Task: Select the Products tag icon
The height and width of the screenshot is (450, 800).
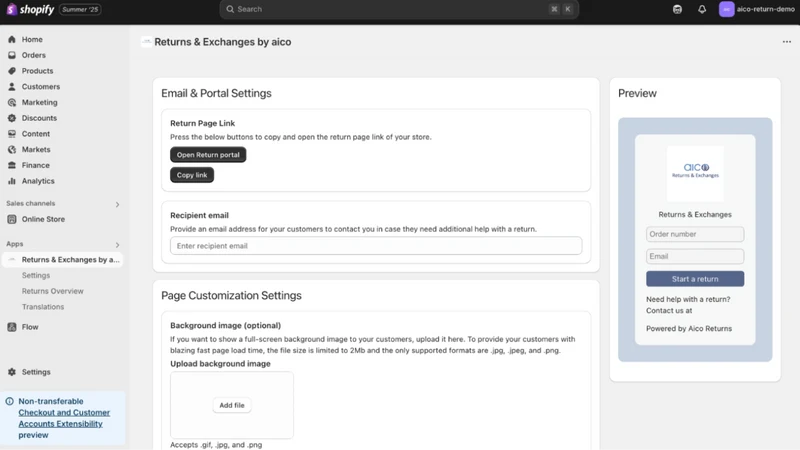Action: (x=12, y=71)
